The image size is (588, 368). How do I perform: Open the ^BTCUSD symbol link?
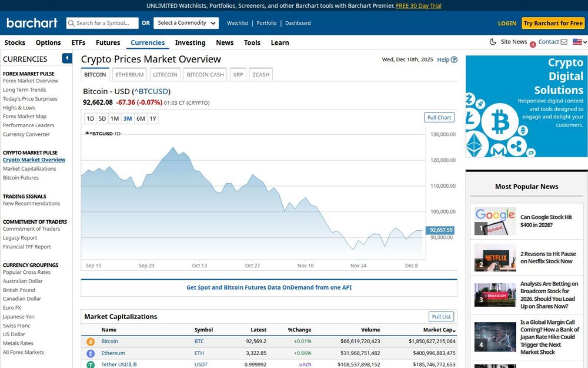coord(151,91)
